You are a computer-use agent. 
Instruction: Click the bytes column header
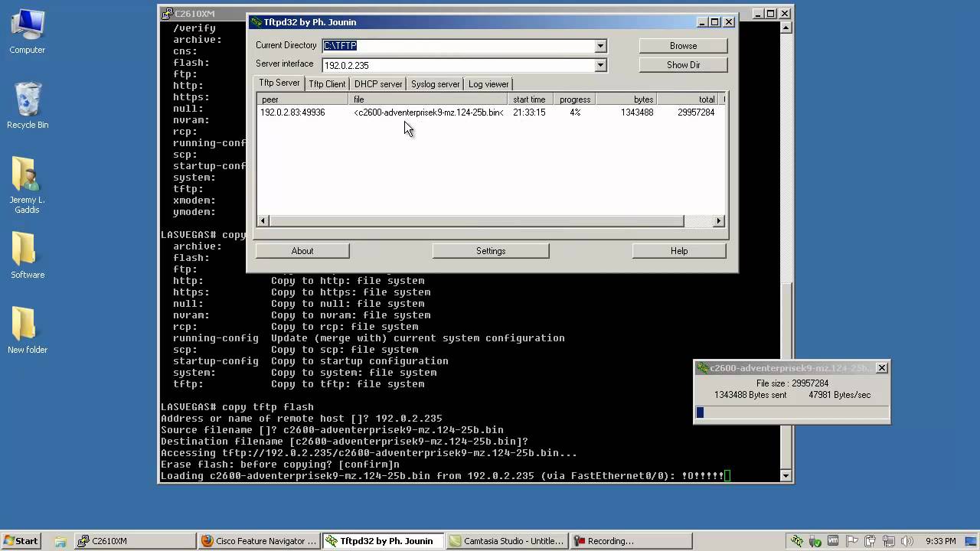pyautogui.click(x=627, y=99)
